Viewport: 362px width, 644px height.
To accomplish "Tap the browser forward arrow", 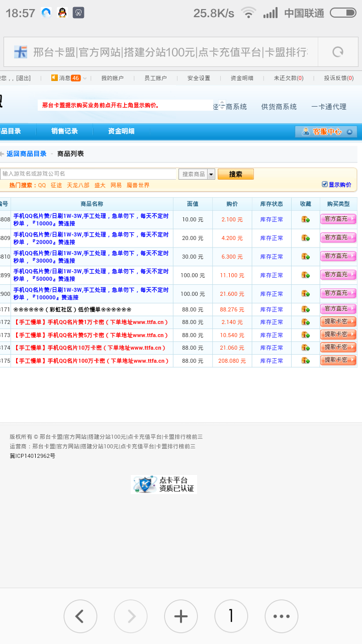I will (x=131, y=616).
